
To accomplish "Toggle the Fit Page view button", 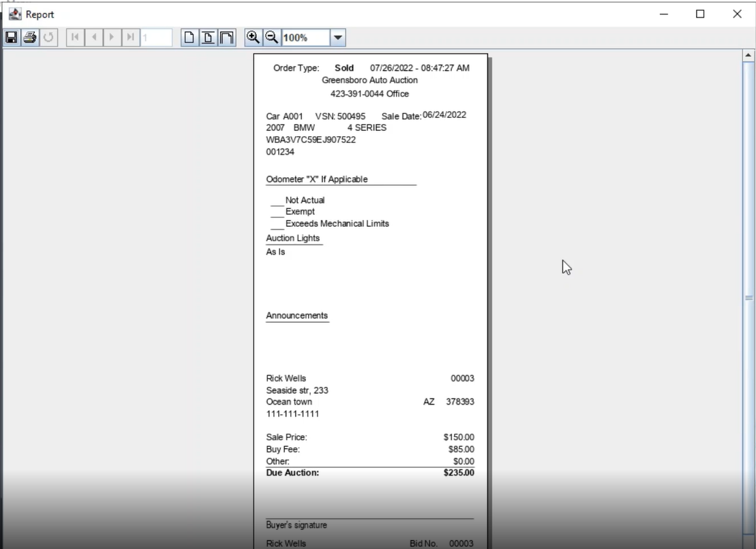I will click(x=208, y=37).
